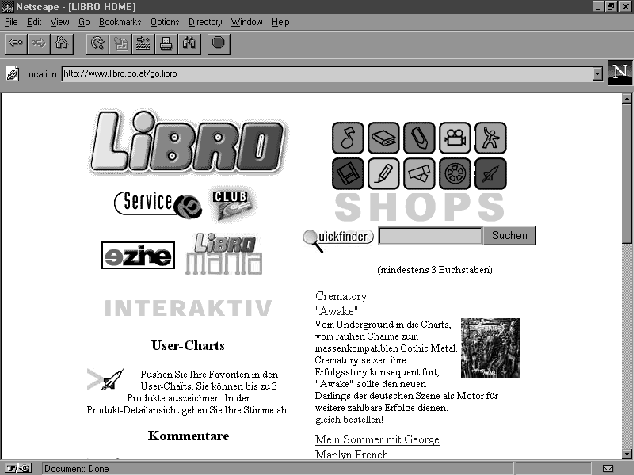Open the film reel shop icon
The width and height of the screenshot is (634, 475).
point(455,174)
